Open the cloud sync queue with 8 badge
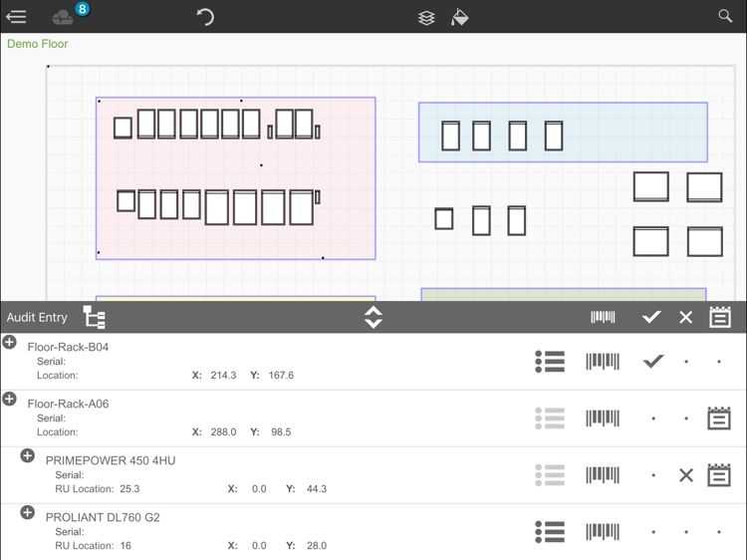 70,15
